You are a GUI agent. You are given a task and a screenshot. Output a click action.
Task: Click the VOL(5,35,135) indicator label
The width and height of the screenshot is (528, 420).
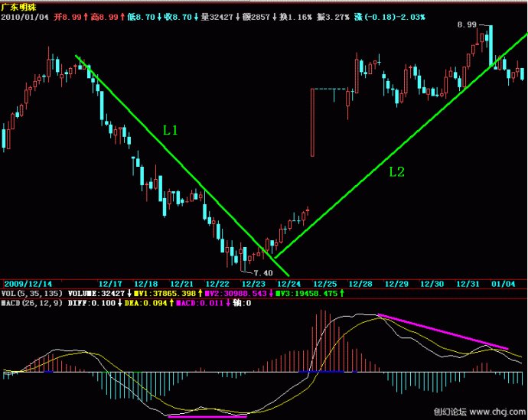pos(31,293)
